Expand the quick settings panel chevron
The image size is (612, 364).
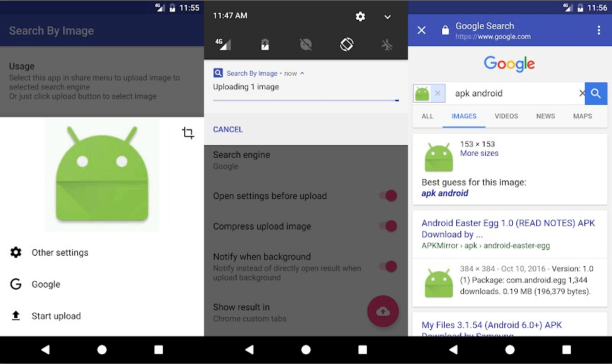[387, 17]
